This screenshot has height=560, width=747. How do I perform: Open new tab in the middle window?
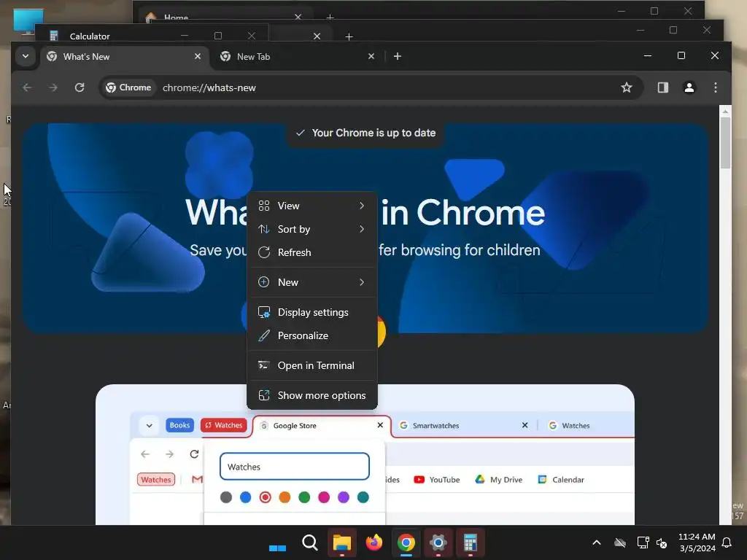[x=349, y=36]
